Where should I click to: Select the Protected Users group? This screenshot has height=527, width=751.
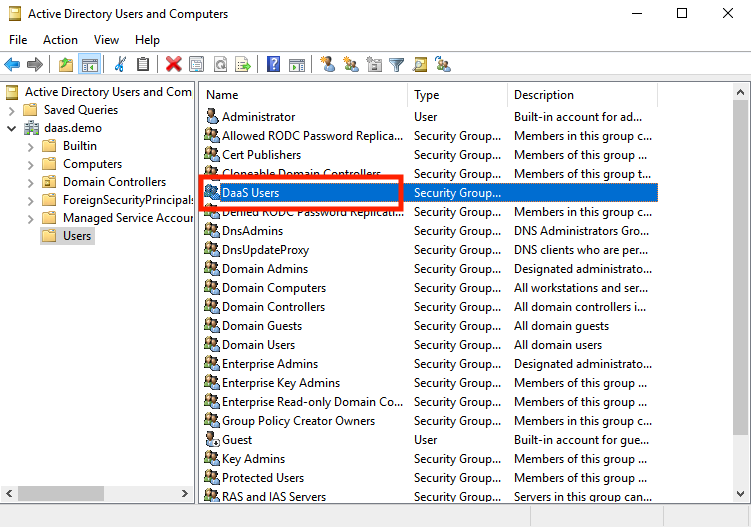[263, 478]
